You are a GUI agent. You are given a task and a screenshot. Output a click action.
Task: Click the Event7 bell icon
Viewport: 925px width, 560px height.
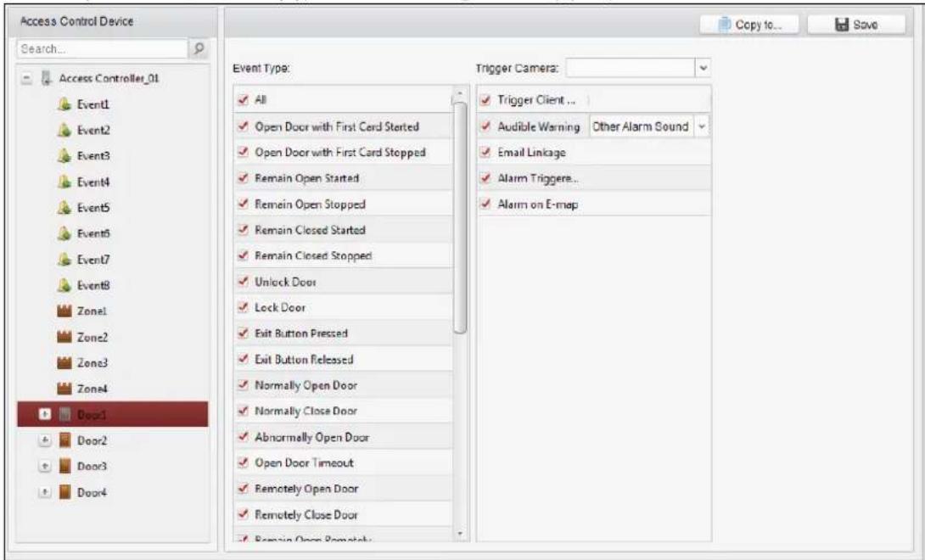click(64, 260)
